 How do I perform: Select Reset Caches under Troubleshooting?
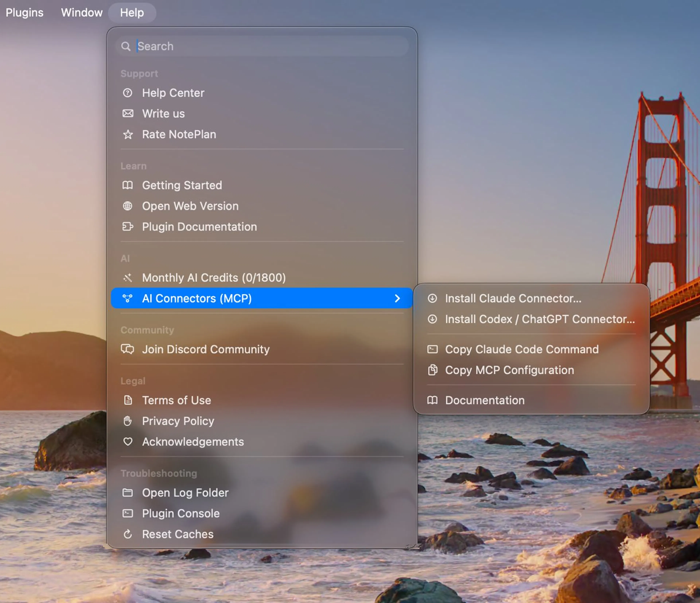coord(262,534)
